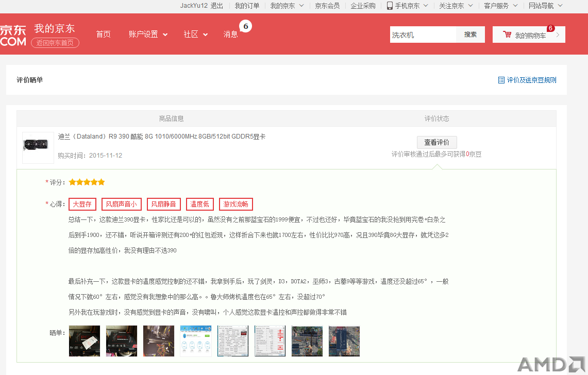Open 企业采购 link

point(363,6)
